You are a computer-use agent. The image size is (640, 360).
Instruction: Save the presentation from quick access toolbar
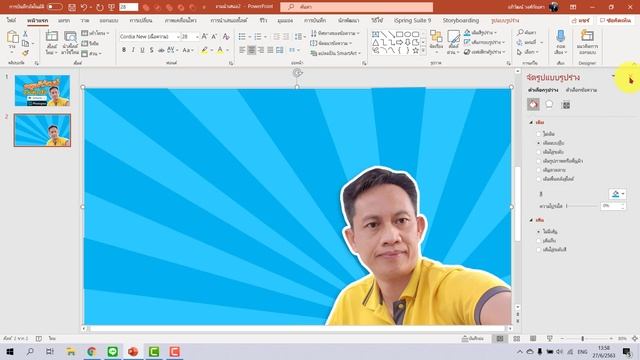(72, 7)
